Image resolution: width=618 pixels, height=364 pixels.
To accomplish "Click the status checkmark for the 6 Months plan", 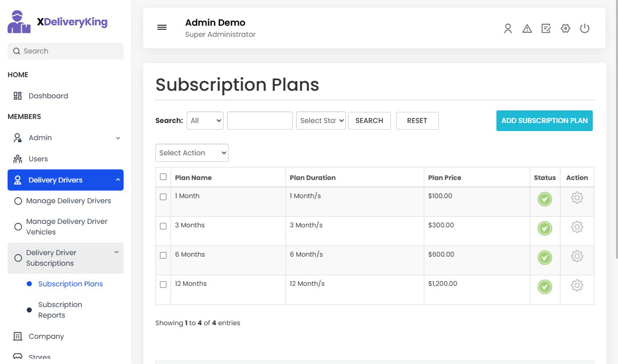I will pos(544,257).
